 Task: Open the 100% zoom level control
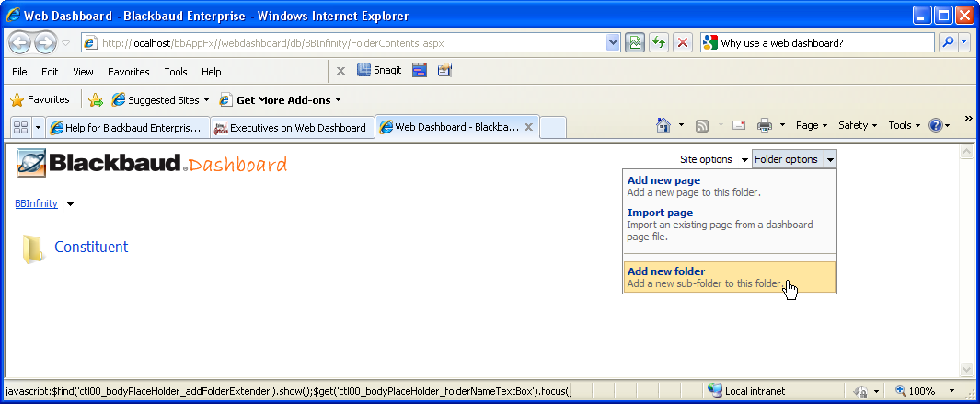pyautogui.click(x=925, y=391)
